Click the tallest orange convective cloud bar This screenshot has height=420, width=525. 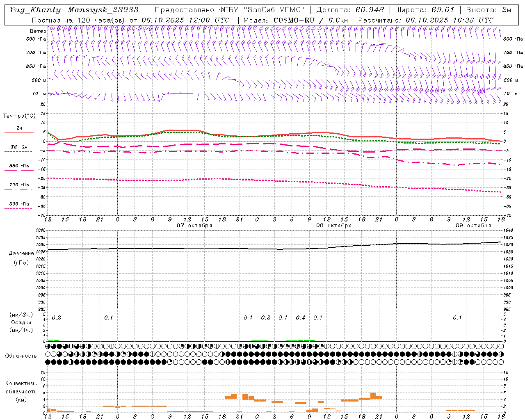pyautogui.click(x=373, y=396)
